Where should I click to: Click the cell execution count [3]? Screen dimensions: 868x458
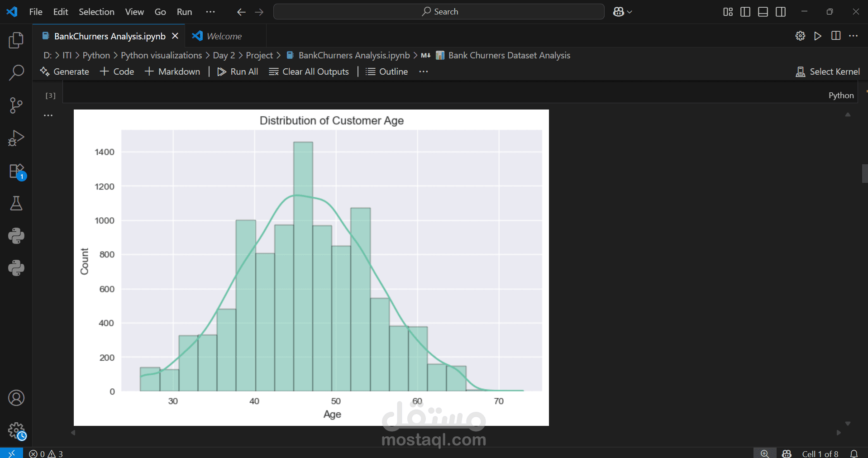click(x=50, y=95)
